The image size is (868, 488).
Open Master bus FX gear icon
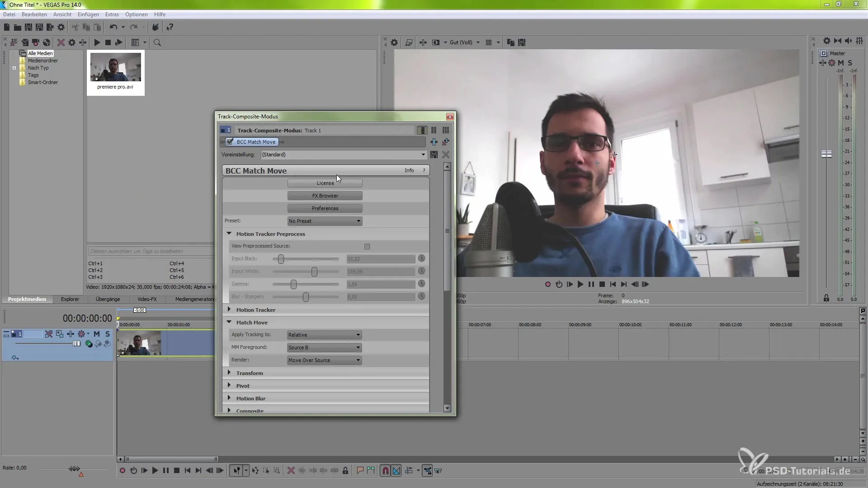[x=832, y=63]
